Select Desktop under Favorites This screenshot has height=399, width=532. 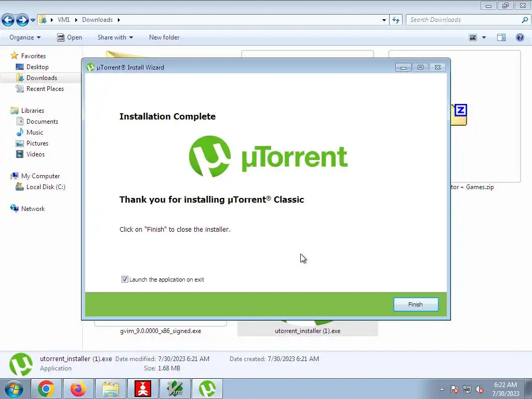[x=37, y=67]
